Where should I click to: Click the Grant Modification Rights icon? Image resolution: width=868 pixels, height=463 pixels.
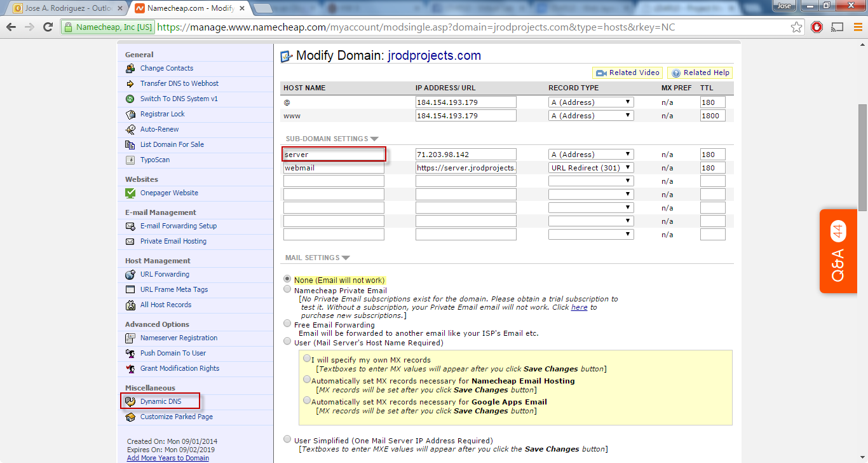[130, 368]
